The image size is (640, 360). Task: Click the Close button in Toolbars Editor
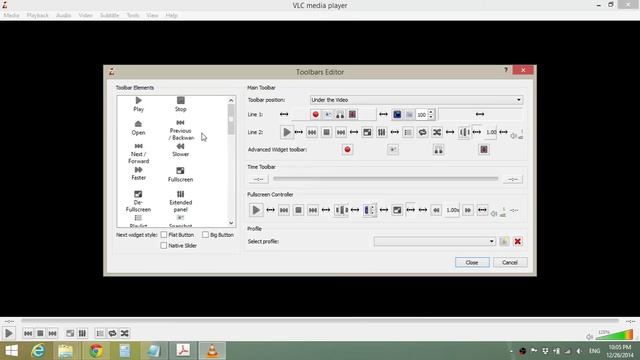[472, 262]
